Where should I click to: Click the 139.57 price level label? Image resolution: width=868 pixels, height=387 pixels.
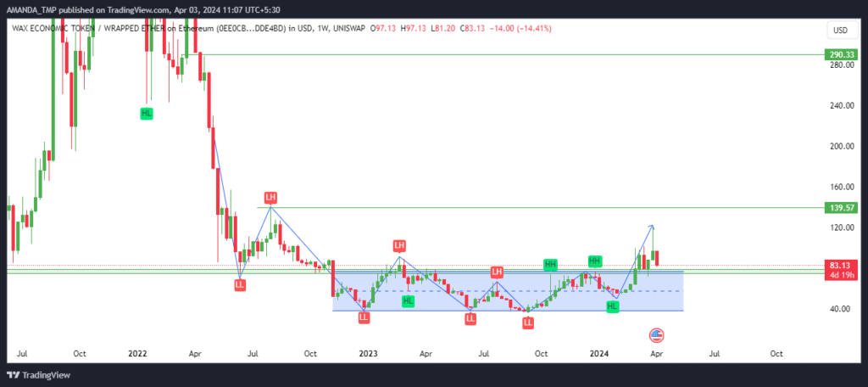point(840,207)
